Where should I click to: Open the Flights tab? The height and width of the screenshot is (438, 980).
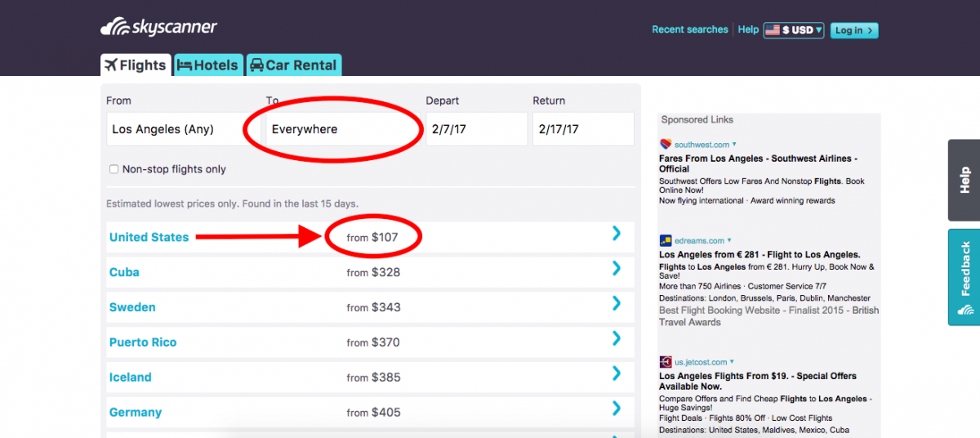coord(136,65)
